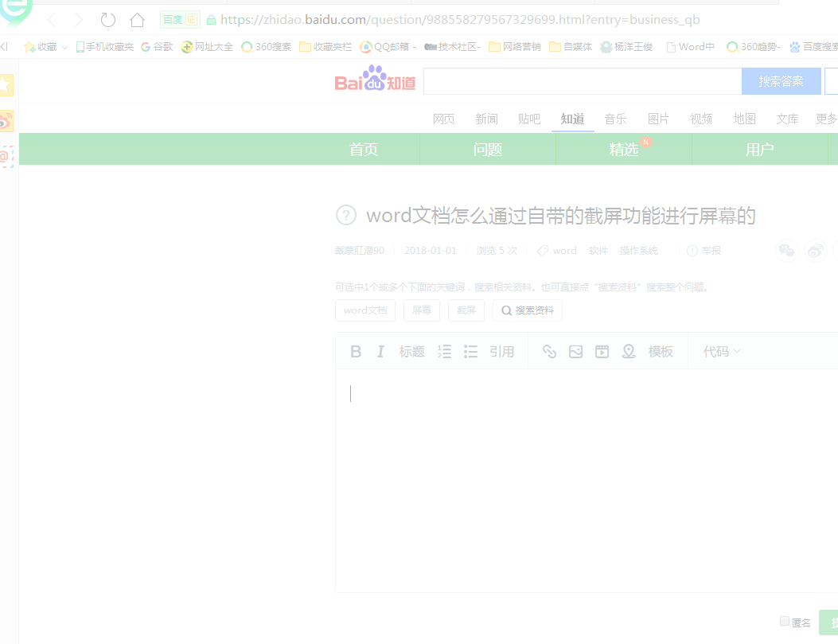Apply 标题 heading format
This screenshot has width=838, height=644.
[x=411, y=352]
